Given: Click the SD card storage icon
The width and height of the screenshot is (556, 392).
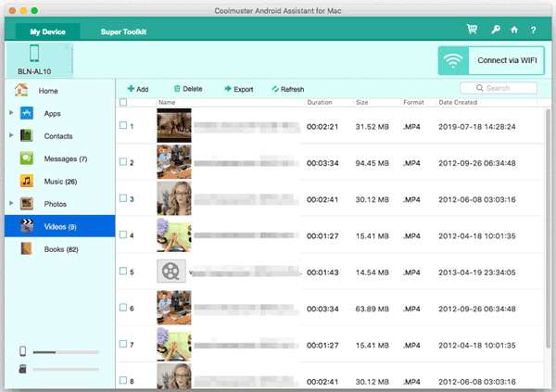Looking at the screenshot, I should [22, 369].
